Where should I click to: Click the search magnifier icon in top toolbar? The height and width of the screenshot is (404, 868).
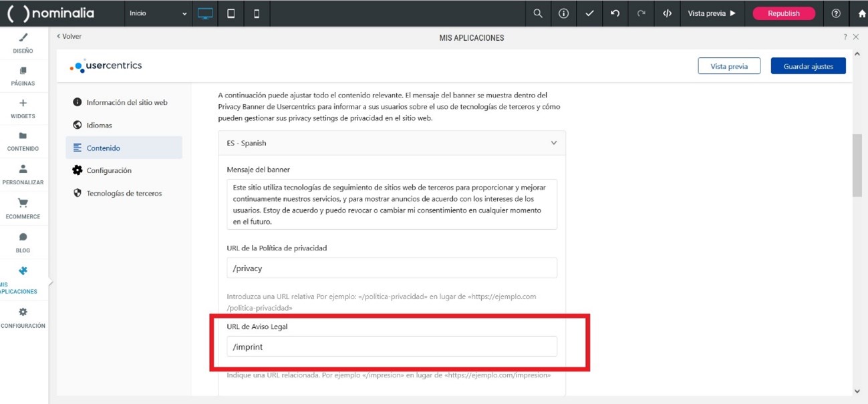pyautogui.click(x=537, y=13)
